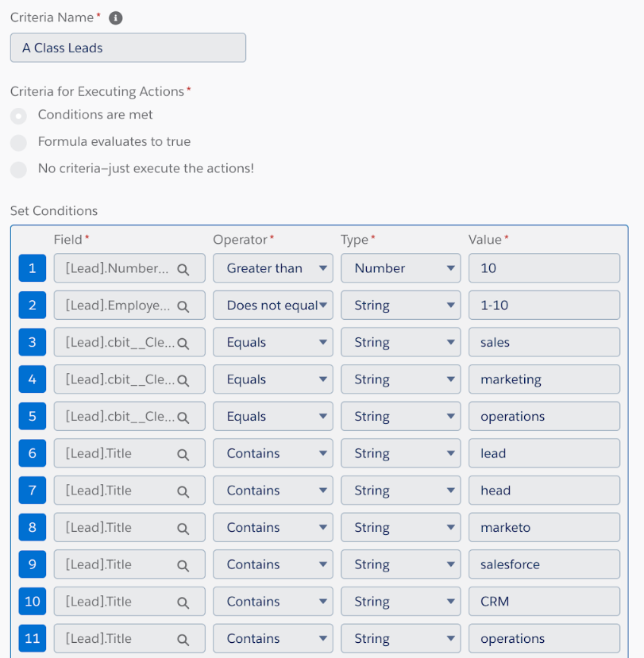Click the value field containing 'salesforce'
644x658 pixels.
(x=544, y=564)
